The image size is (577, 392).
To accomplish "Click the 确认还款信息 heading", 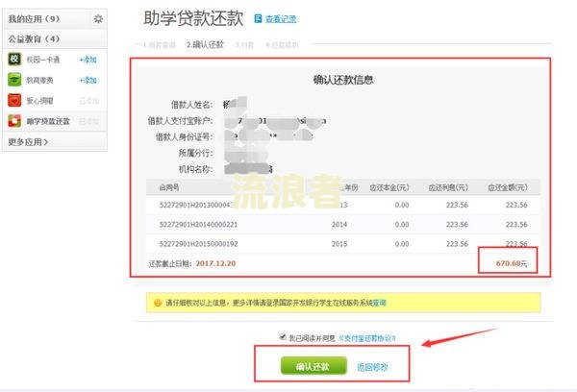I will [x=343, y=80].
